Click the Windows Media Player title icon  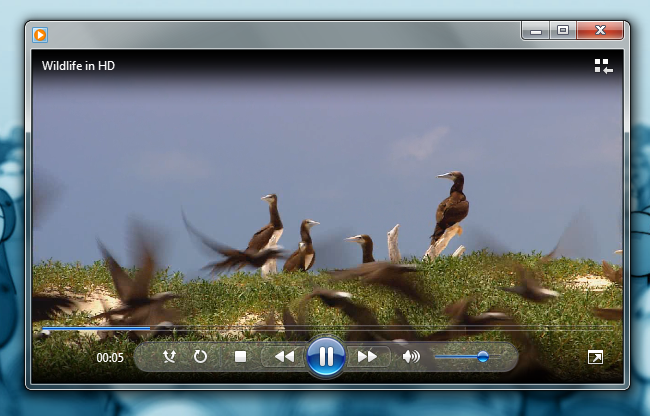pos(40,35)
